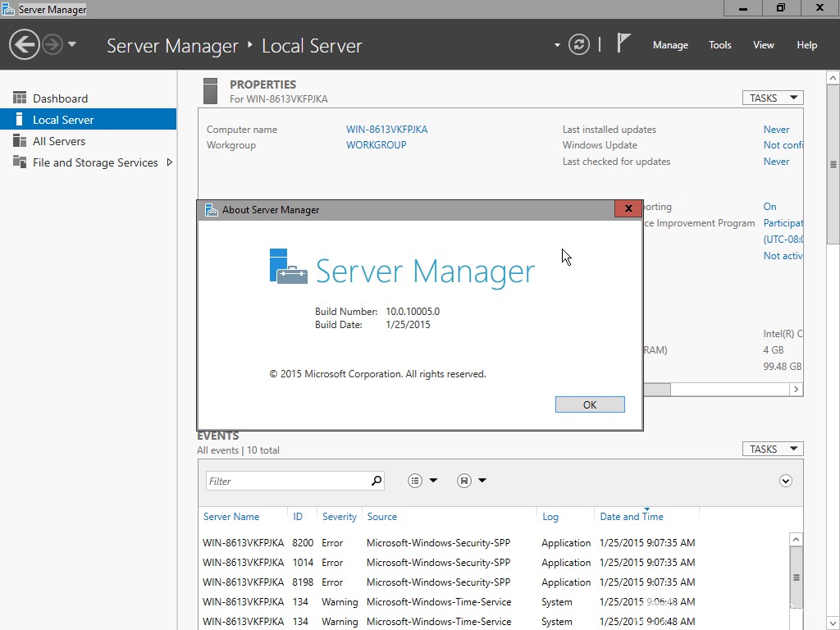Viewport: 840px width, 630px height.
Task: Click the Not activated link
Action: pyautogui.click(x=783, y=256)
